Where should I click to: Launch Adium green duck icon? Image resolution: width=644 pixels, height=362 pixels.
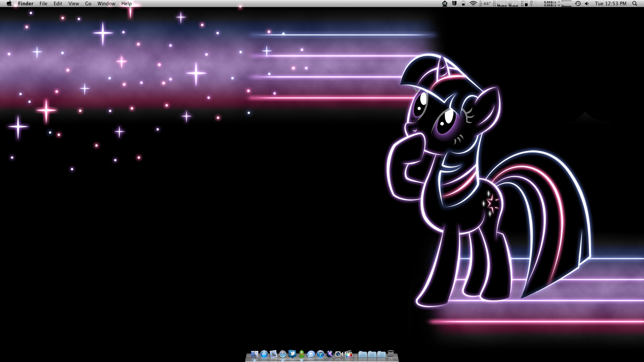tap(302, 354)
